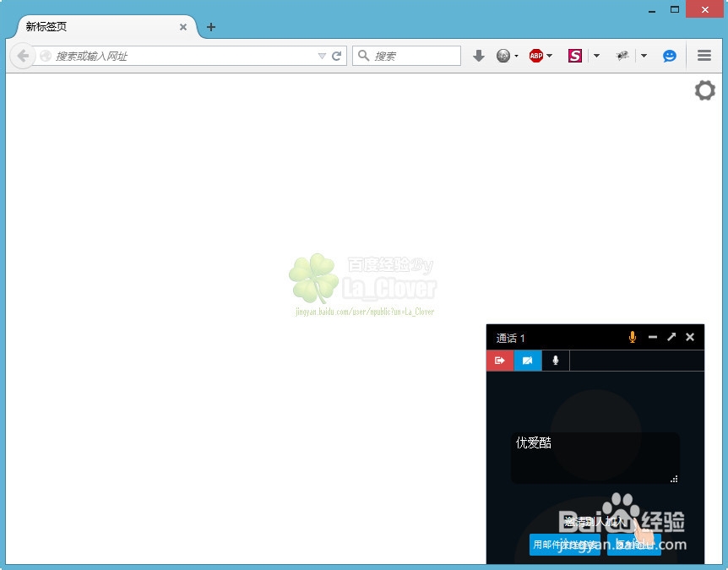Mute the microphone in call toolbar

(555, 361)
